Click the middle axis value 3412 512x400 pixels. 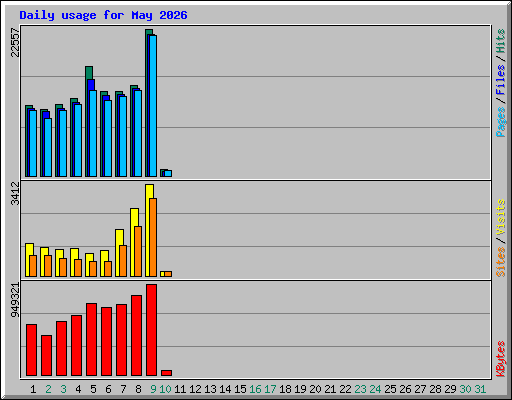pos(15,193)
